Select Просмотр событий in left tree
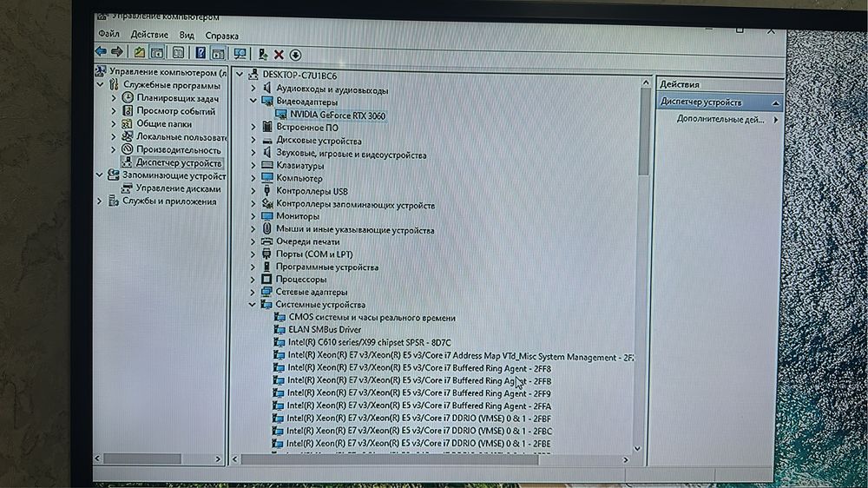 [x=175, y=111]
